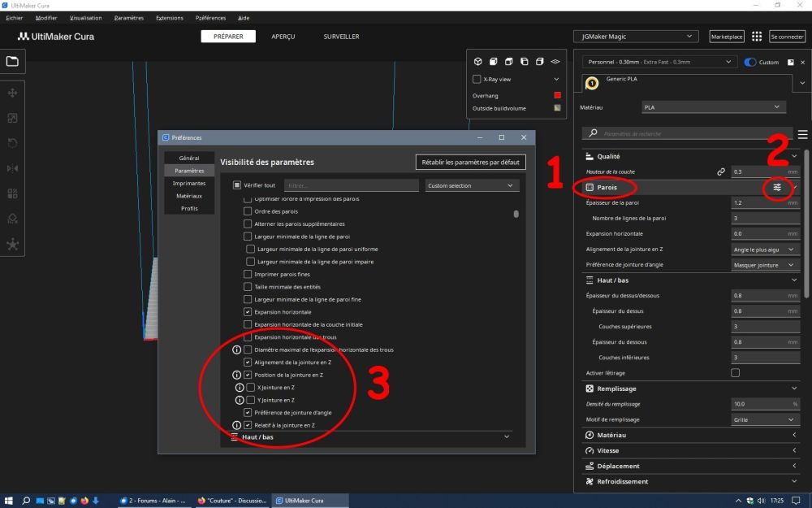
Task: Open the settings hamburger menu beside search
Action: click(x=802, y=134)
